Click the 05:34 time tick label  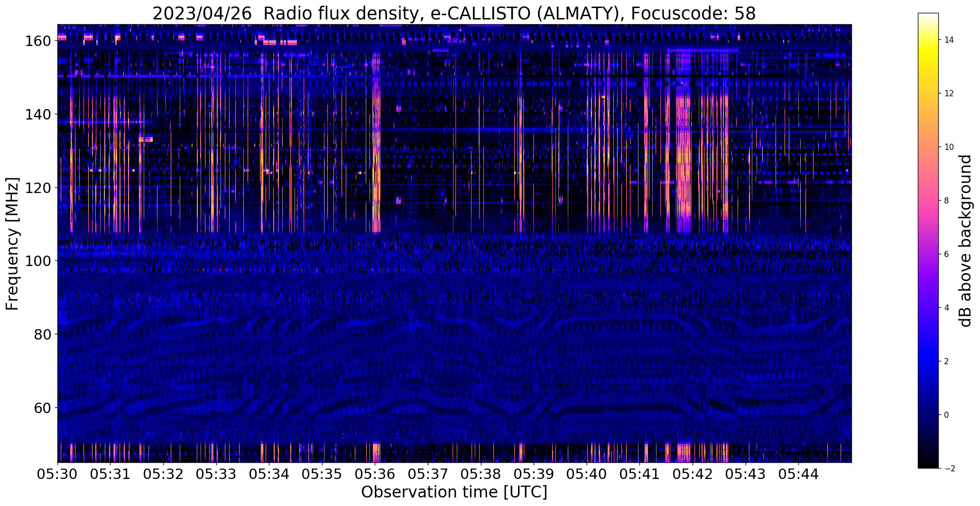point(269,474)
